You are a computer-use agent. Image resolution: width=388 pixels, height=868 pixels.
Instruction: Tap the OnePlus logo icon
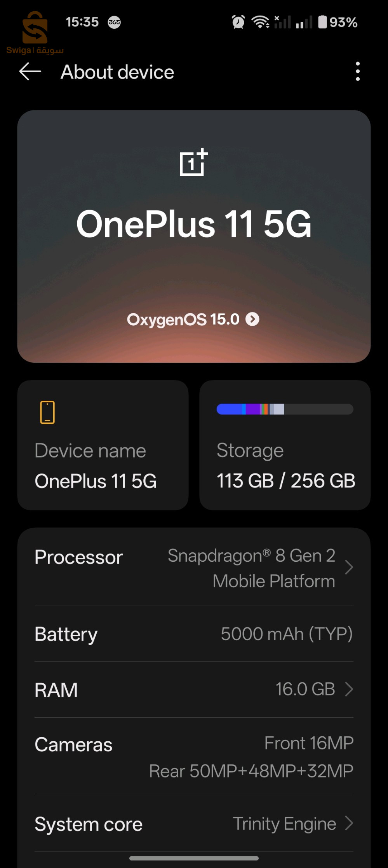click(193, 162)
